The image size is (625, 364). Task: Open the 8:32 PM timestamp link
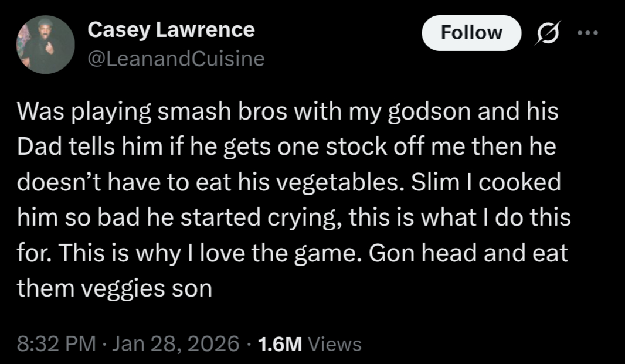[x=56, y=343]
